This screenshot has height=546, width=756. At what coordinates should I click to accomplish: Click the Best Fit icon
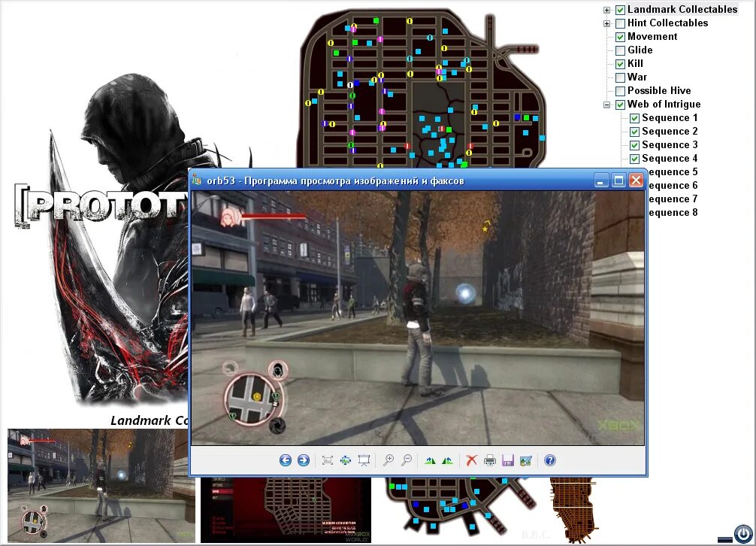click(328, 460)
